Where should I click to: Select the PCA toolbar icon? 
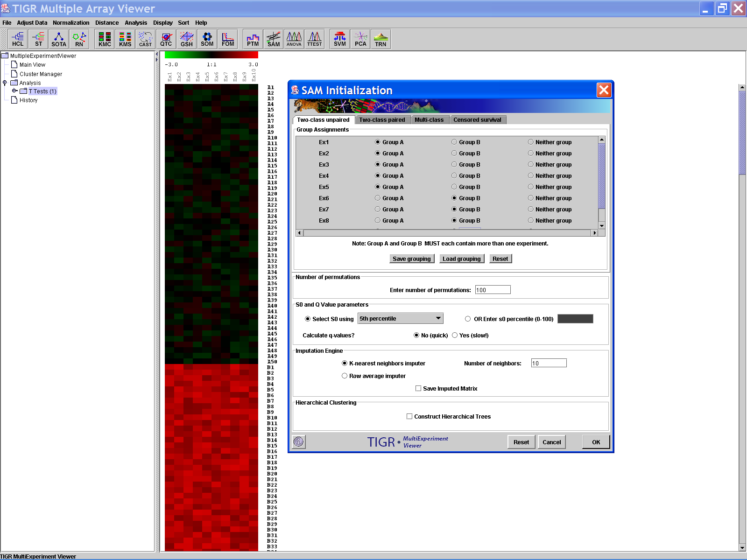pyautogui.click(x=360, y=39)
